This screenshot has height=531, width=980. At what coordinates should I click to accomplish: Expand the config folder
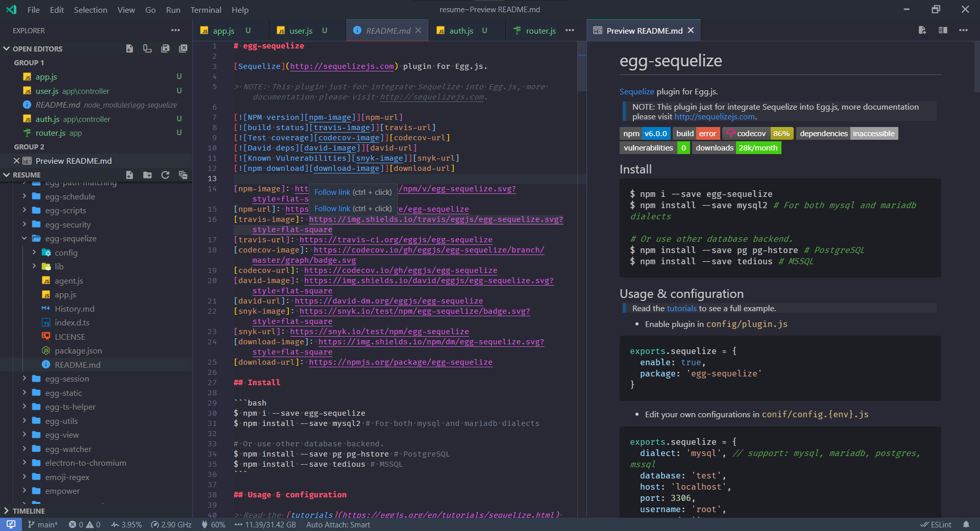coord(34,252)
